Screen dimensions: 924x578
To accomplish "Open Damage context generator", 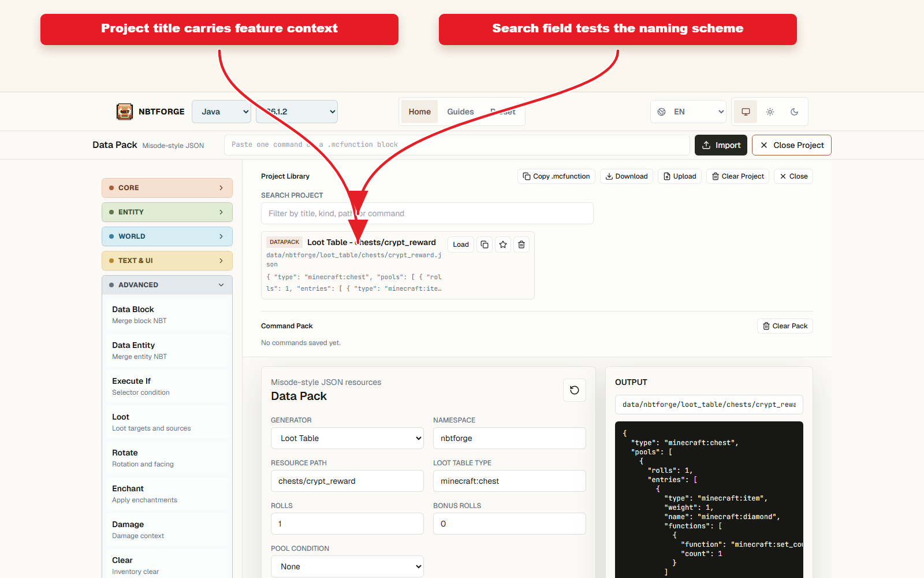I will (x=167, y=529).
